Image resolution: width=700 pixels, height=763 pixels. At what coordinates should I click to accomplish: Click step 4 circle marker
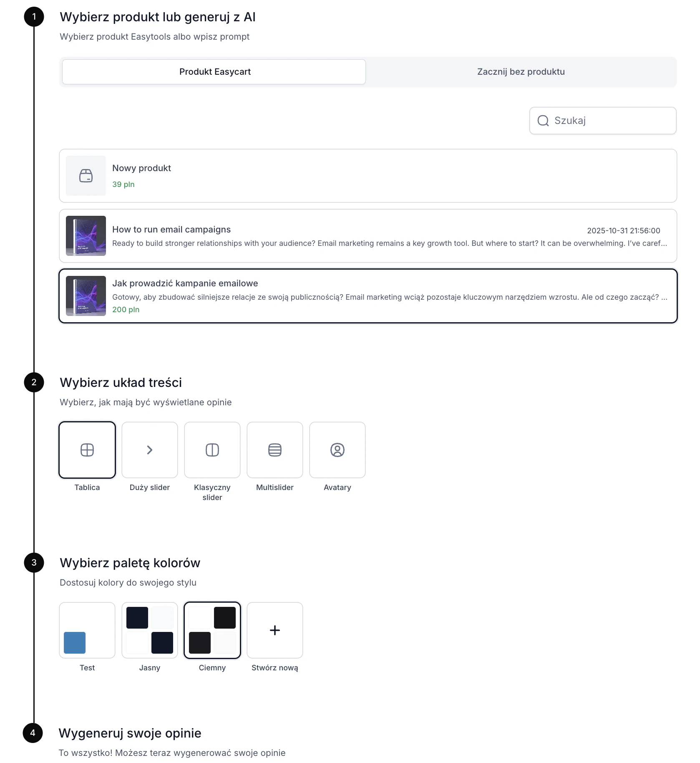33,733
